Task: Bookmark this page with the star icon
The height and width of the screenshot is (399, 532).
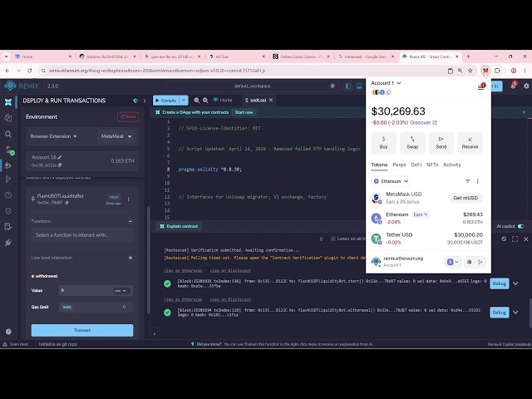Action: point(470,71)
